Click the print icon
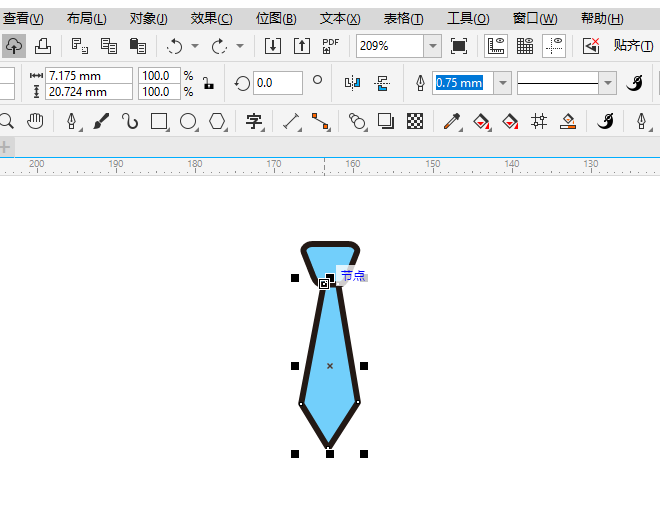The width and height of the screenshot is (660, 510). (43, 46)
